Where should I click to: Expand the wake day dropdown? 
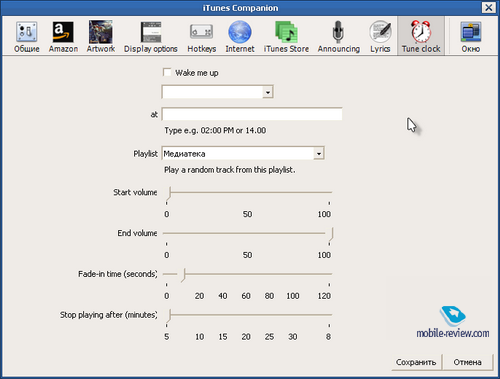268,92
